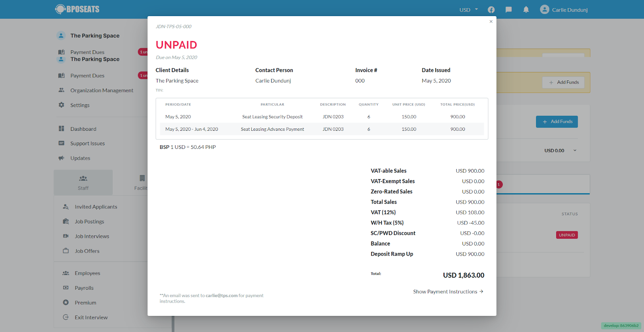Open the notifications bell
The height and width of the screenshot is (332, 644).
pyautogui.click(x=526, y=10)
